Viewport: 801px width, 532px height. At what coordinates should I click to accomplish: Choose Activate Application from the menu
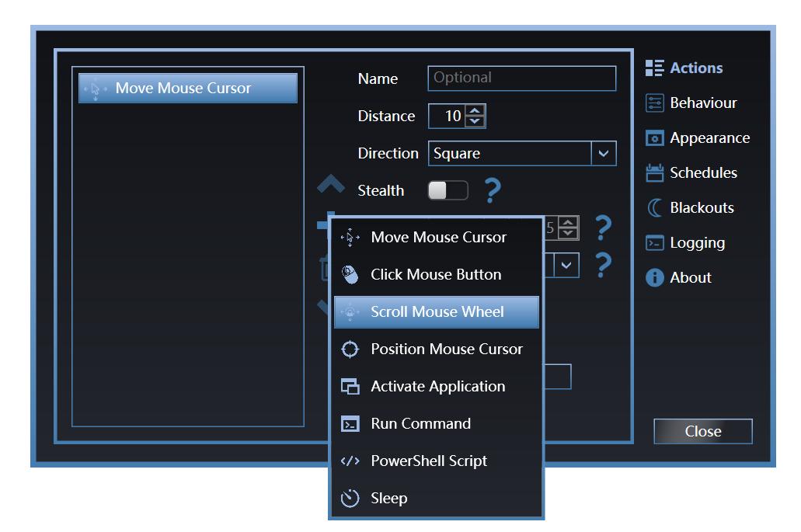(437, 386)
